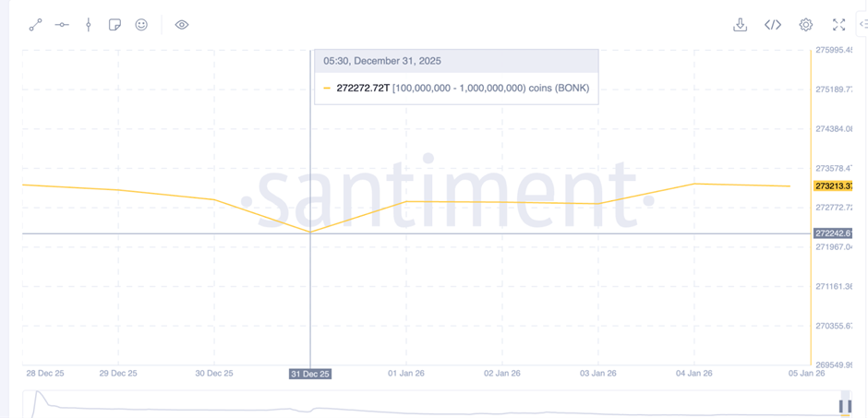Click the yellow 273213.37 price label

pos(833,186)
